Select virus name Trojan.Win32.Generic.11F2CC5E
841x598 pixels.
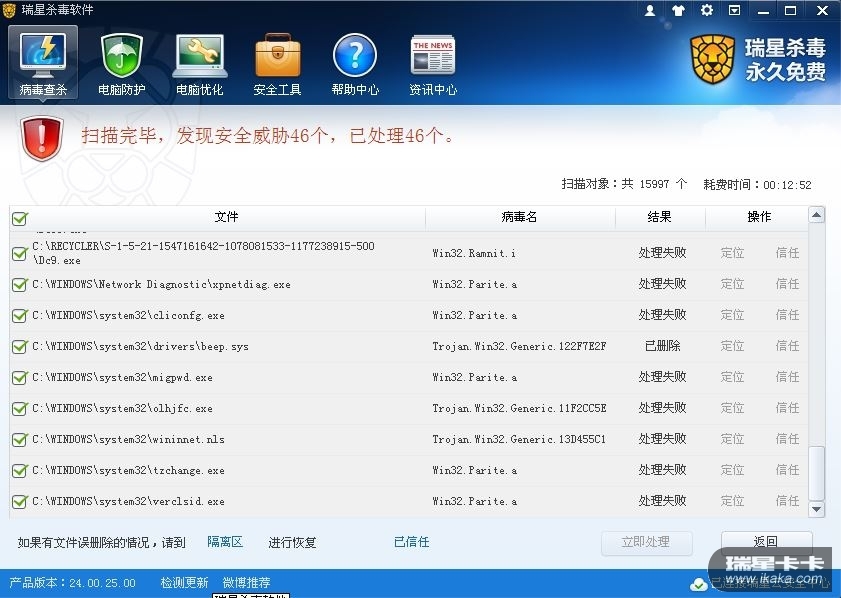[x=519, y=409]
